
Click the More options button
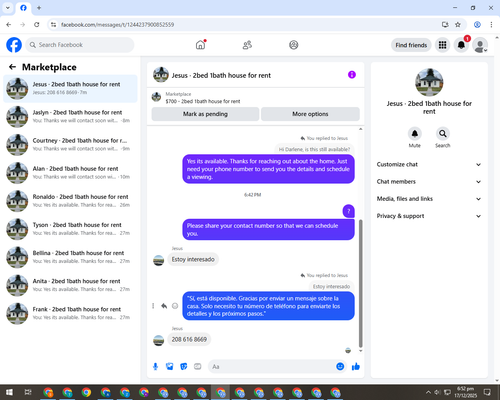310,114
